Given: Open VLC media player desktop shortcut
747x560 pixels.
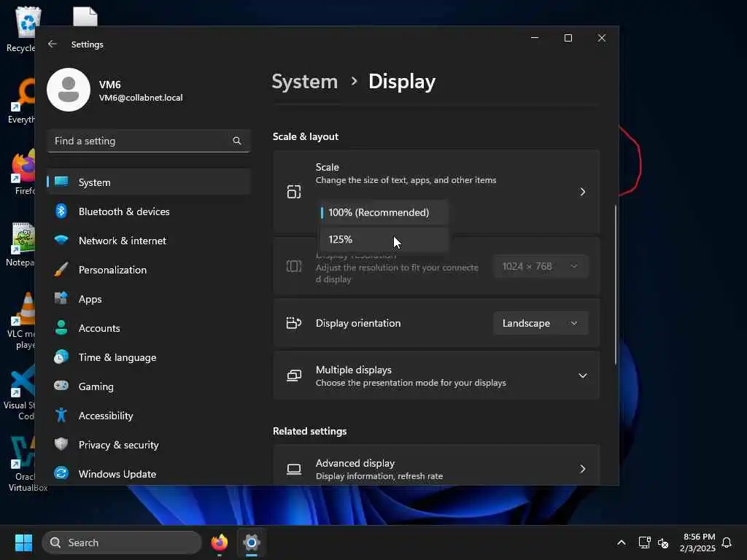Looking at the screenshot, I should (21, 321).
